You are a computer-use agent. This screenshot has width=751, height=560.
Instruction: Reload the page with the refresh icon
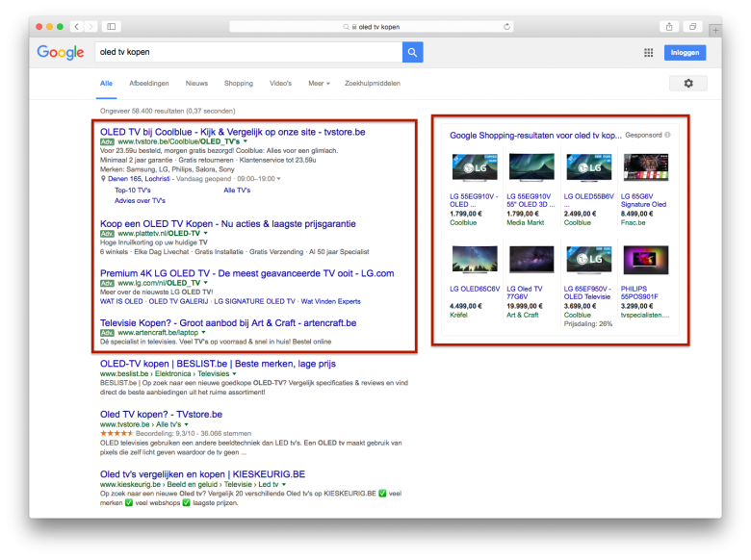click(x=506, y=27)
